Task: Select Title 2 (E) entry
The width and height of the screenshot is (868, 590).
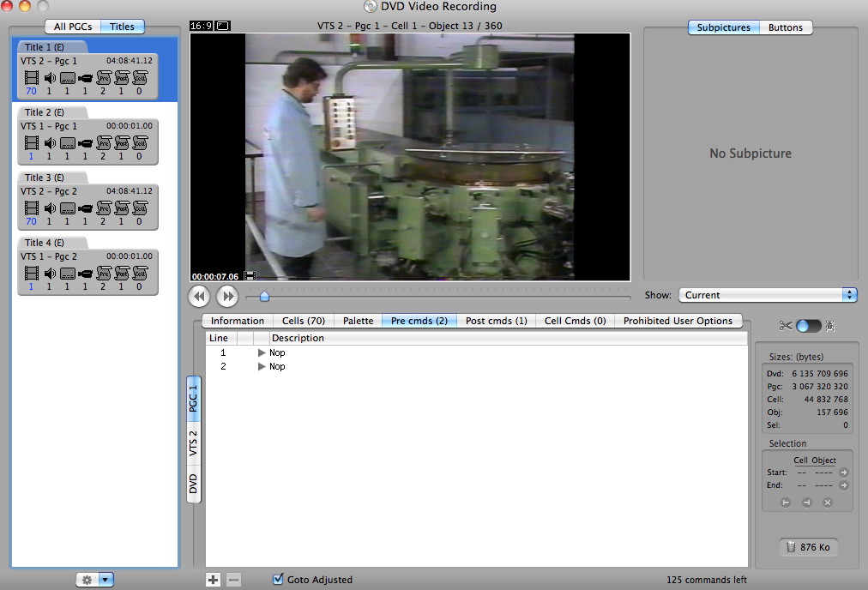Action: click(88, 136)
